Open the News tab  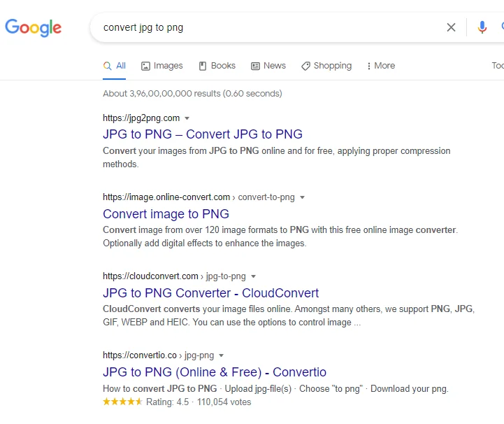coord(268,66)
